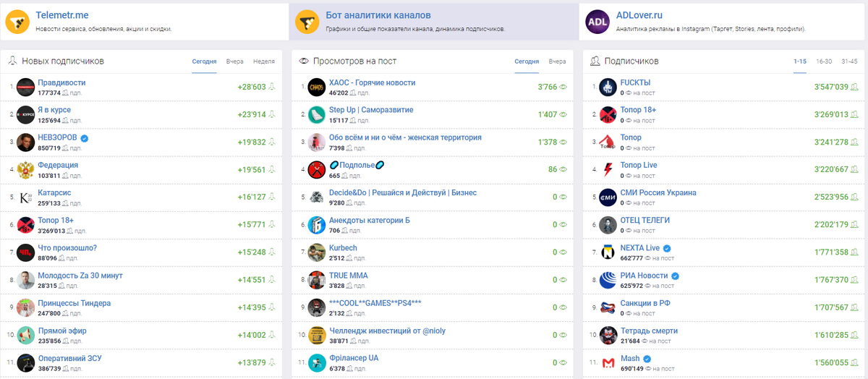Open the Катарсис channel avatar
Viewport: 868px width, 379px height.
(x=26, y=197)
